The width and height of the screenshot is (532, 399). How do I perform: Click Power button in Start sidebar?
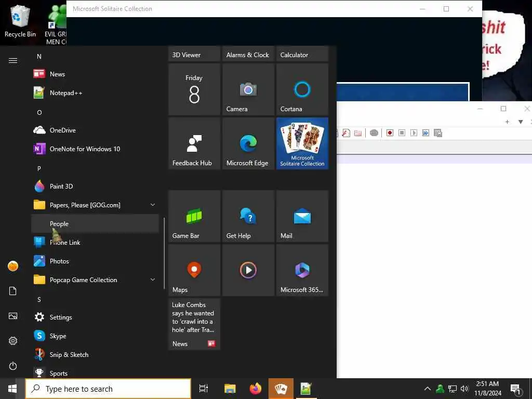13,366
